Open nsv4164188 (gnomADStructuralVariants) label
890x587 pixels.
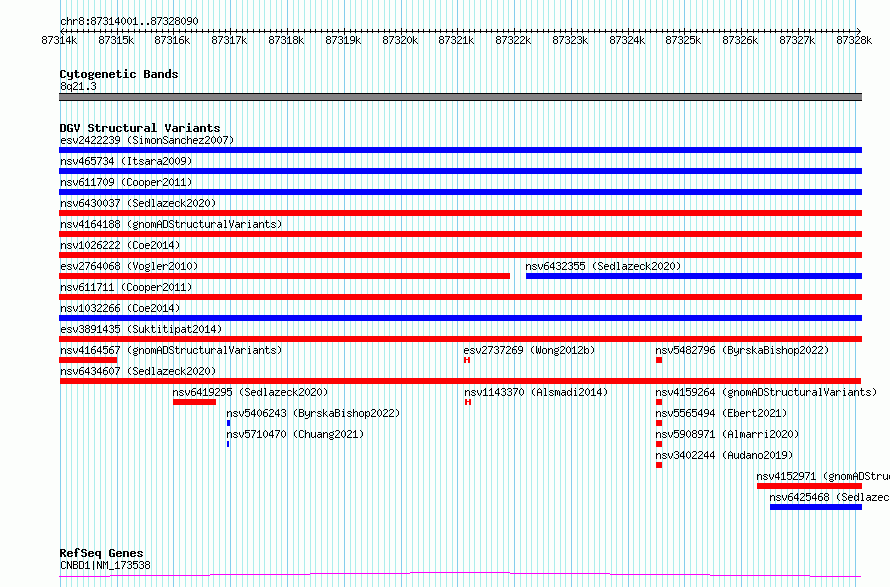(171, 224)
